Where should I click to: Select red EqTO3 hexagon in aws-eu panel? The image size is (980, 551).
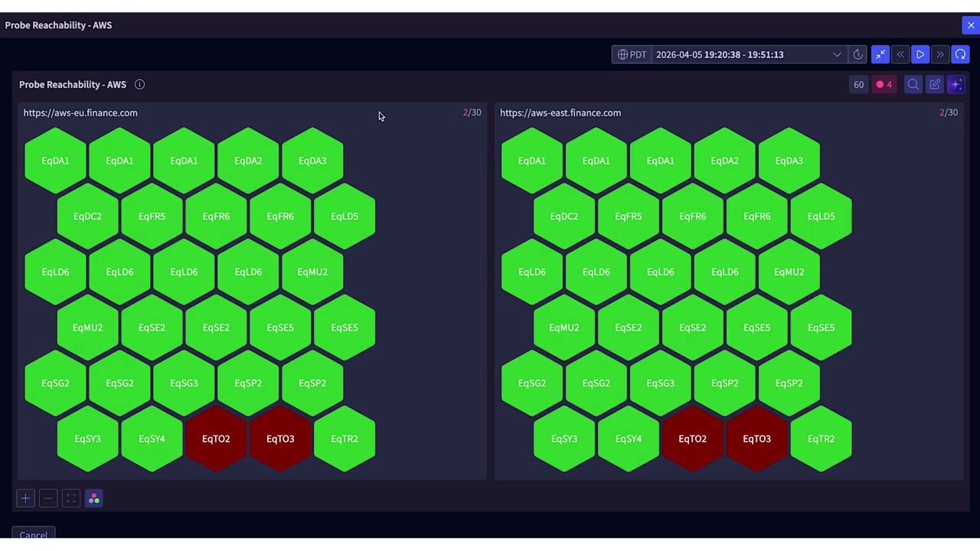coord(280,439)
